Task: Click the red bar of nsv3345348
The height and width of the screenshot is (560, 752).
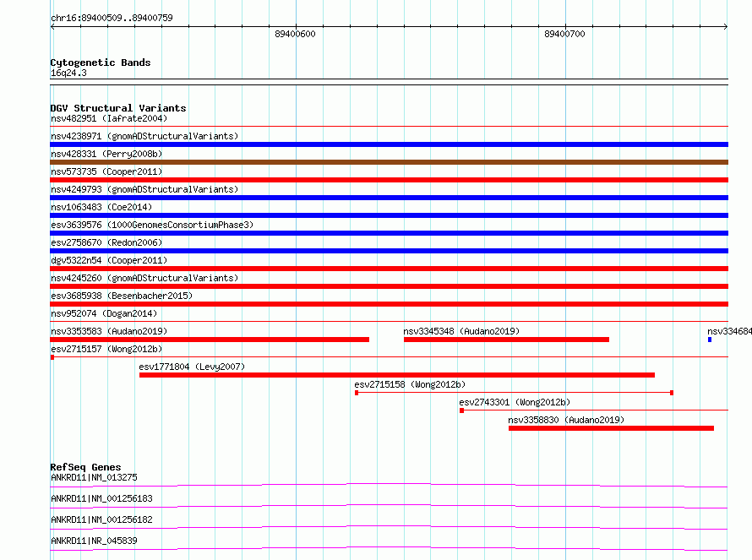Action: pyautogui.click(x=506, y=340)
